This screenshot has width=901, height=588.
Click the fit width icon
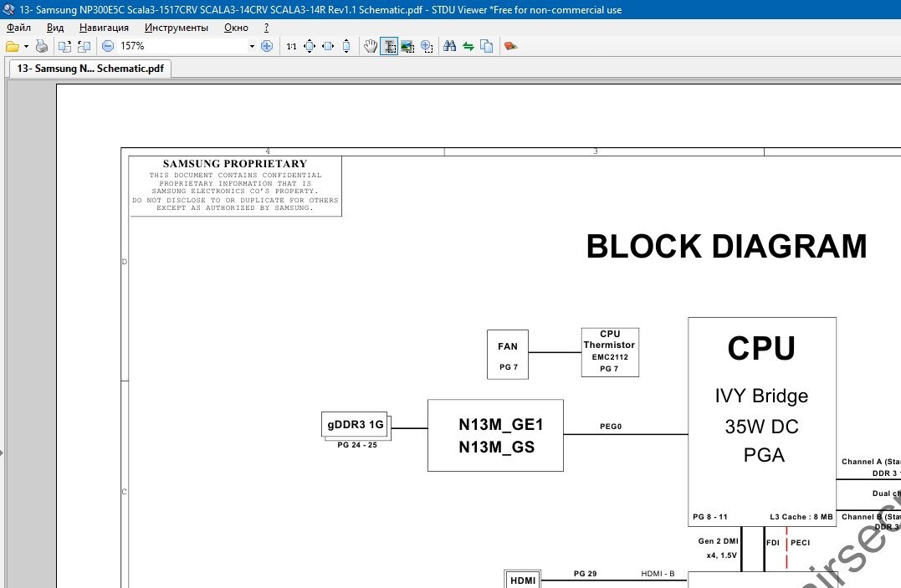[x=328, y=46]
